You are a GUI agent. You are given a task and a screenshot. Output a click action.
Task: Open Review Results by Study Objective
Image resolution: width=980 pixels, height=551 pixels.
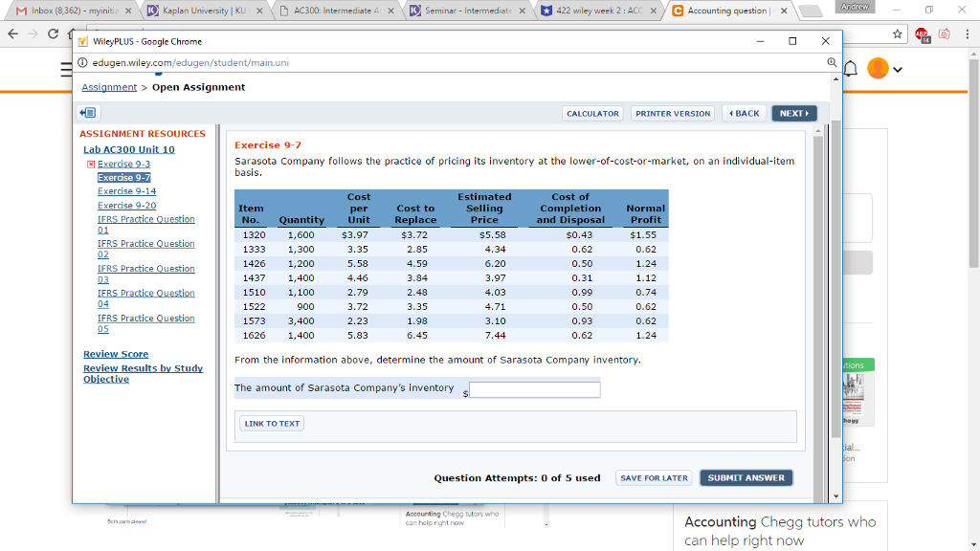[144, 374]
